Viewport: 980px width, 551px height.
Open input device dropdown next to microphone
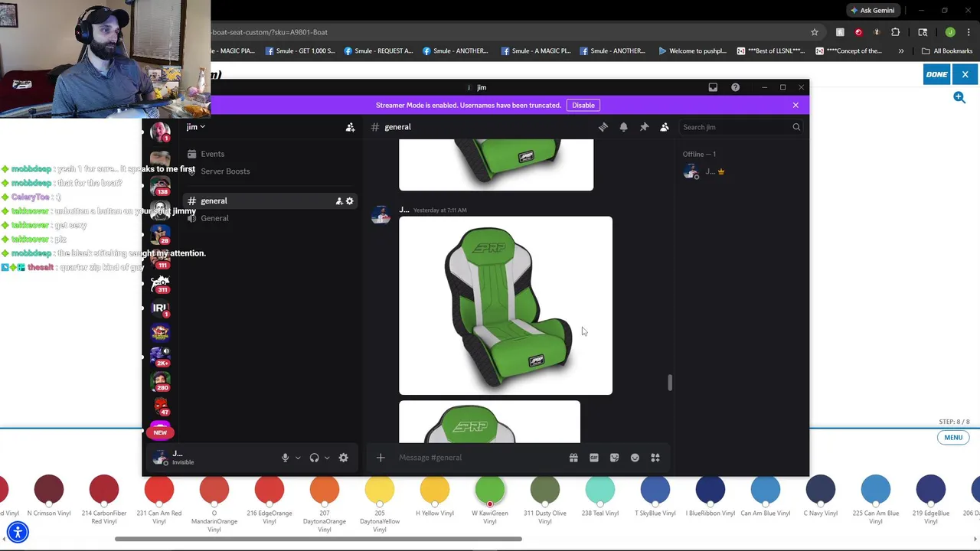point(298,458)
